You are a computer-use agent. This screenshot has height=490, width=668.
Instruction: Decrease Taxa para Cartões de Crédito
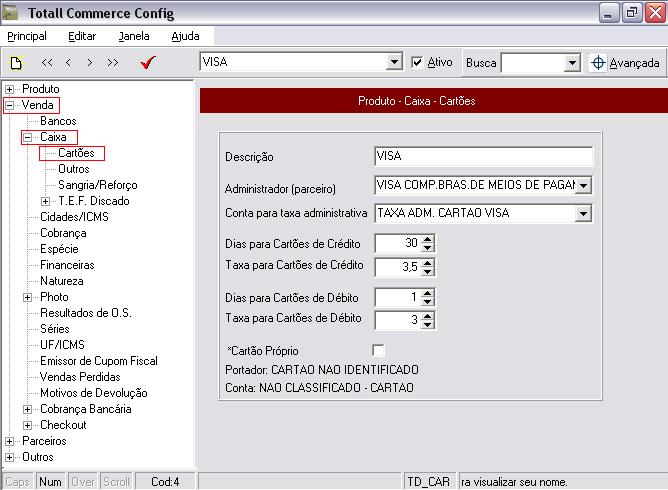coord(427,271)
